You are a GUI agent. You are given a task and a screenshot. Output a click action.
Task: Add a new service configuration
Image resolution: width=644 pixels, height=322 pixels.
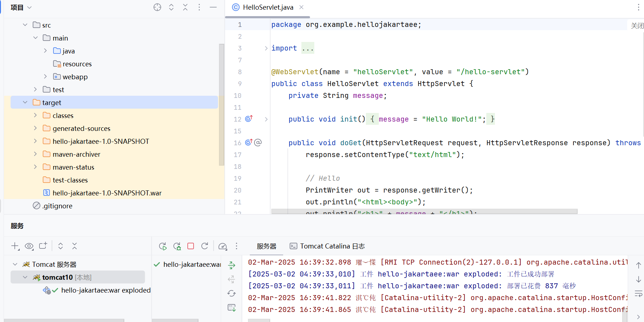point(15,246)
